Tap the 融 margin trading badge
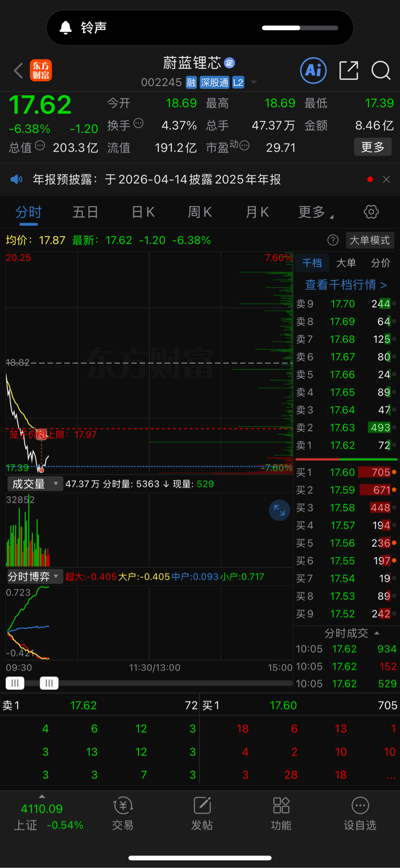Screen dimensions: 400x868 [x=191, y=82]
